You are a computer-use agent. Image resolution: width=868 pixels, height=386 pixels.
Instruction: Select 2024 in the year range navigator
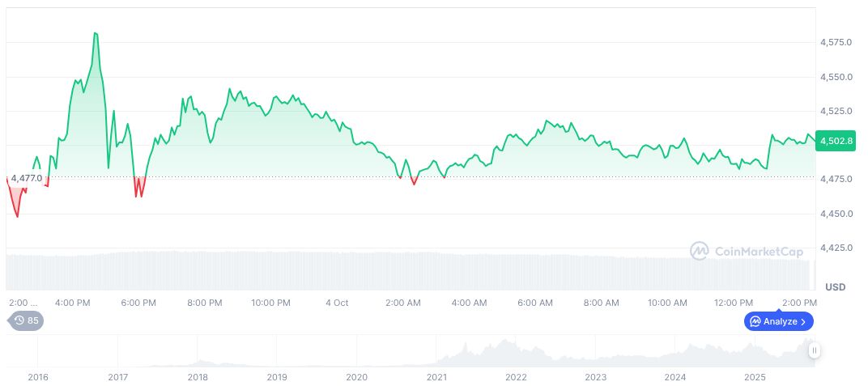(x=675, y=377)
